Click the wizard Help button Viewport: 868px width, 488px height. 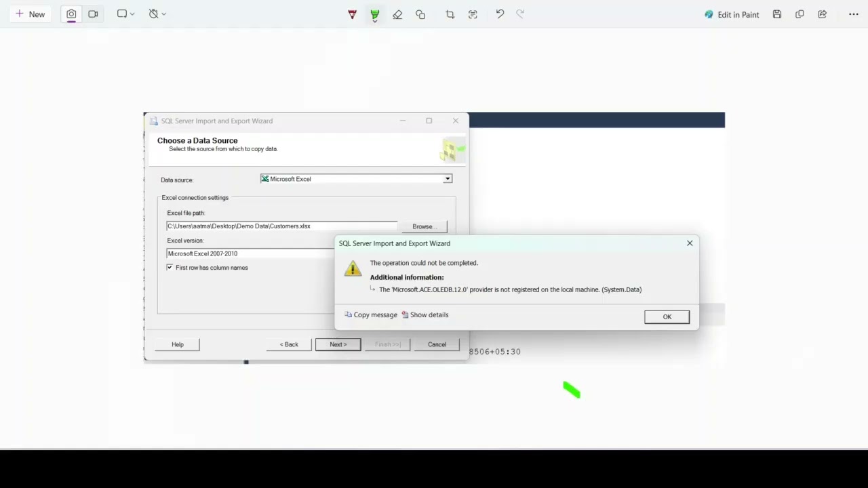pyautogui.click(x=177, y=344)
